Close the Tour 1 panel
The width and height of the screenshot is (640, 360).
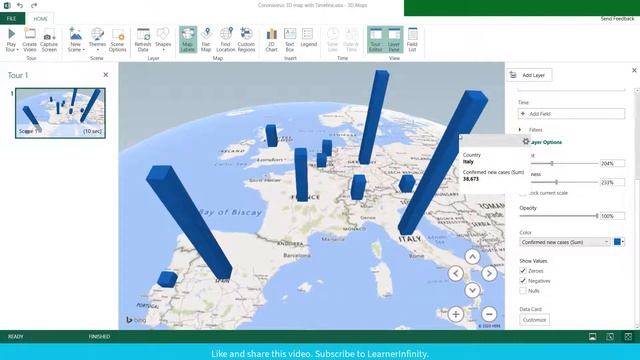tap(106, 75)
